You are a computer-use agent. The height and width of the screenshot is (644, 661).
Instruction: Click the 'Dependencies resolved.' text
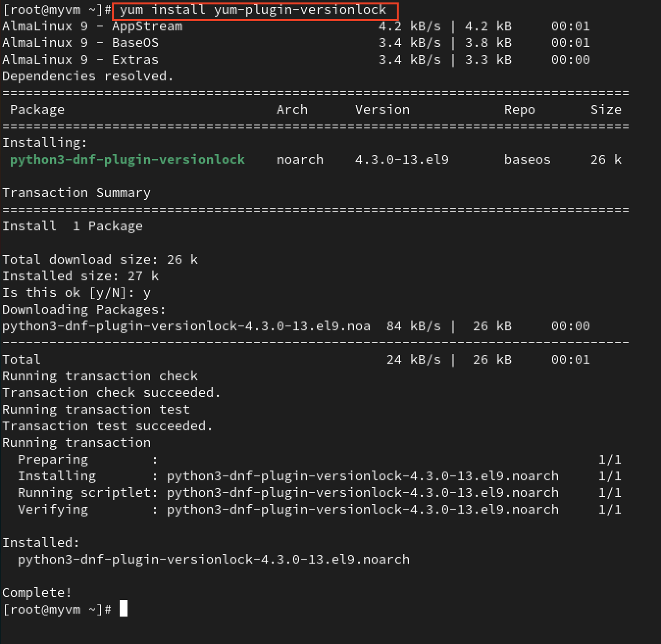point(88,76)
